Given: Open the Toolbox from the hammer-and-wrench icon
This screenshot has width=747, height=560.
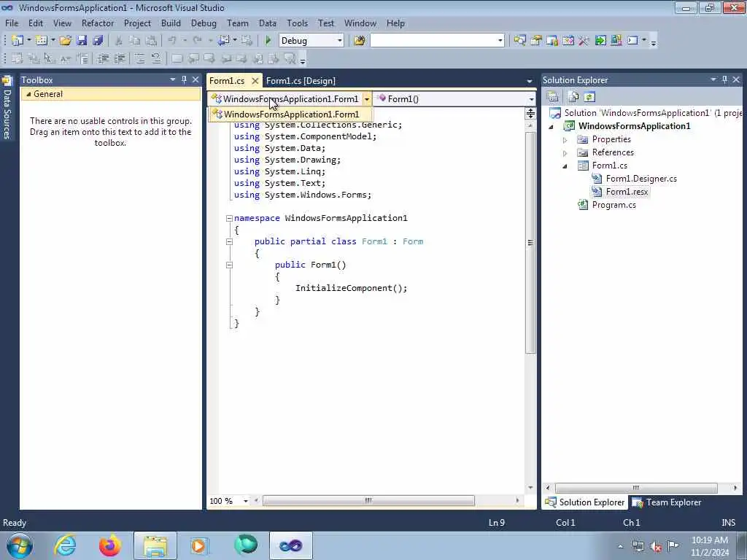Looking at the screenshot, I should pyautogui.click(x=584, y=41).
